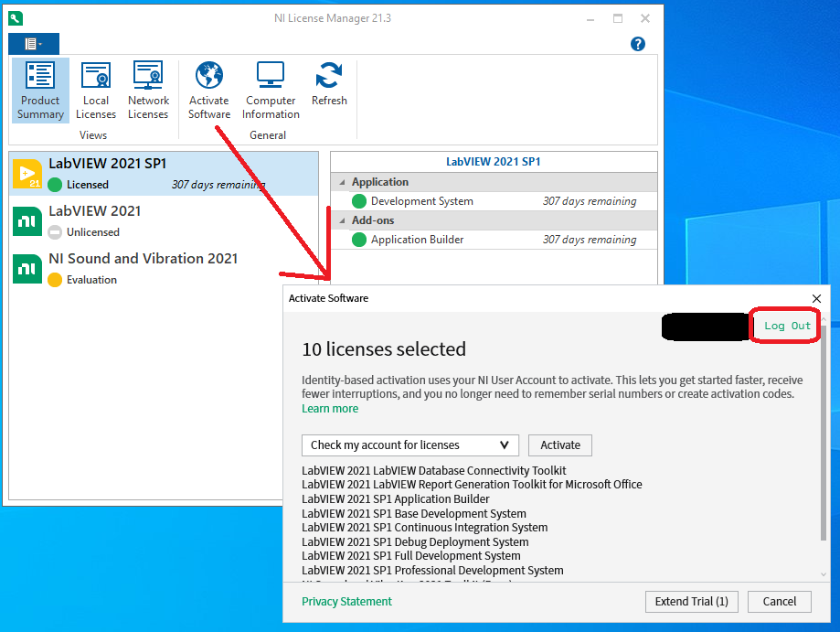
Task: Click green status dot beside Application Builder
Action: pos(359,240)
